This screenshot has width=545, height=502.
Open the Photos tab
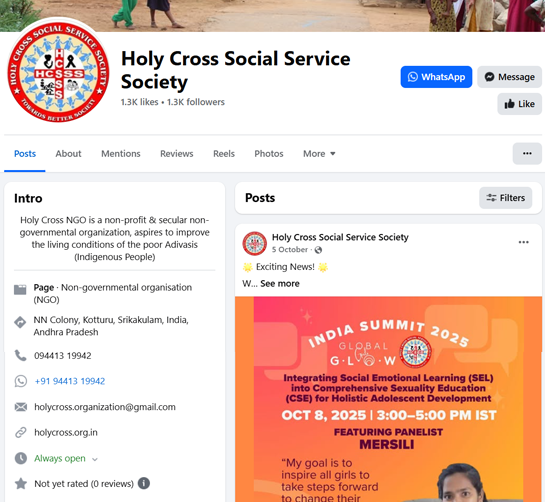click(269, 153)
